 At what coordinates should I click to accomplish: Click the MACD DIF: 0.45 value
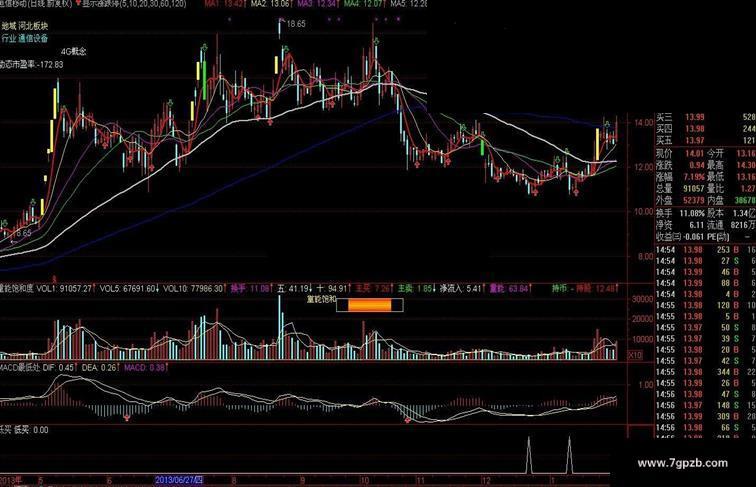click(x=58, y=367)
